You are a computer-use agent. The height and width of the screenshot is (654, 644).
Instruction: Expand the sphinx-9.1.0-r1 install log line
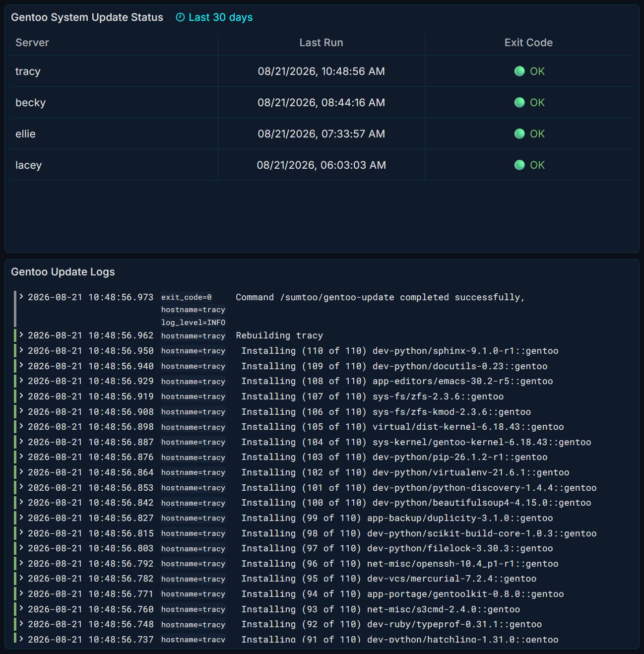21,350
